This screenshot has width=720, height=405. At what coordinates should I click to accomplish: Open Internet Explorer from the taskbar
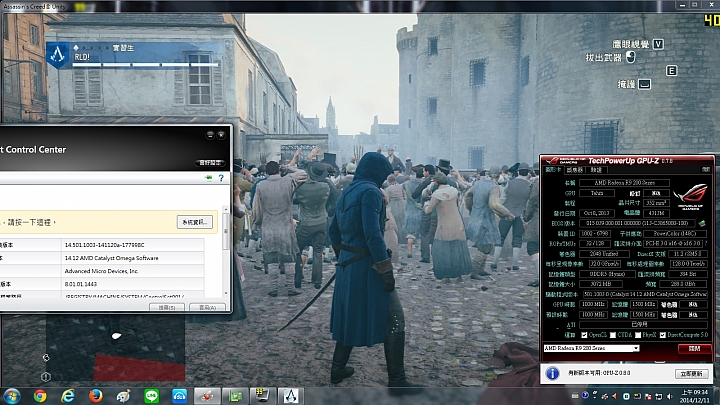click(x=68, y=396)
